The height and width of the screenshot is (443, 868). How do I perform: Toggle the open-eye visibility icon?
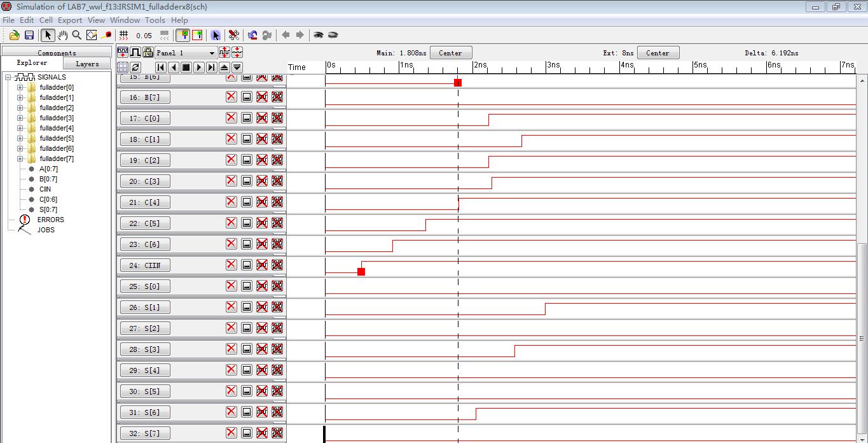tap(318, 35)
